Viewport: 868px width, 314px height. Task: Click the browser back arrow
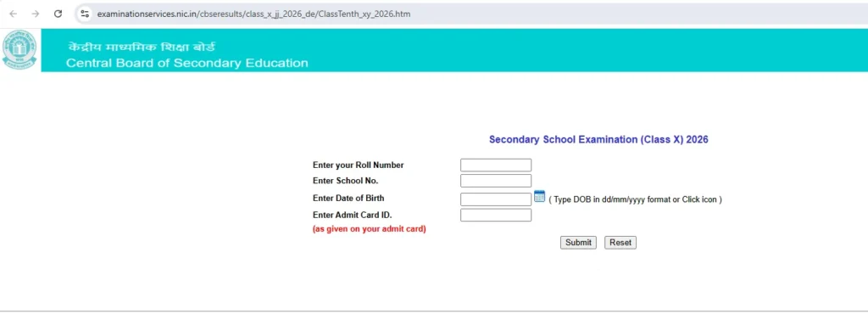click(x=14, y=14)
